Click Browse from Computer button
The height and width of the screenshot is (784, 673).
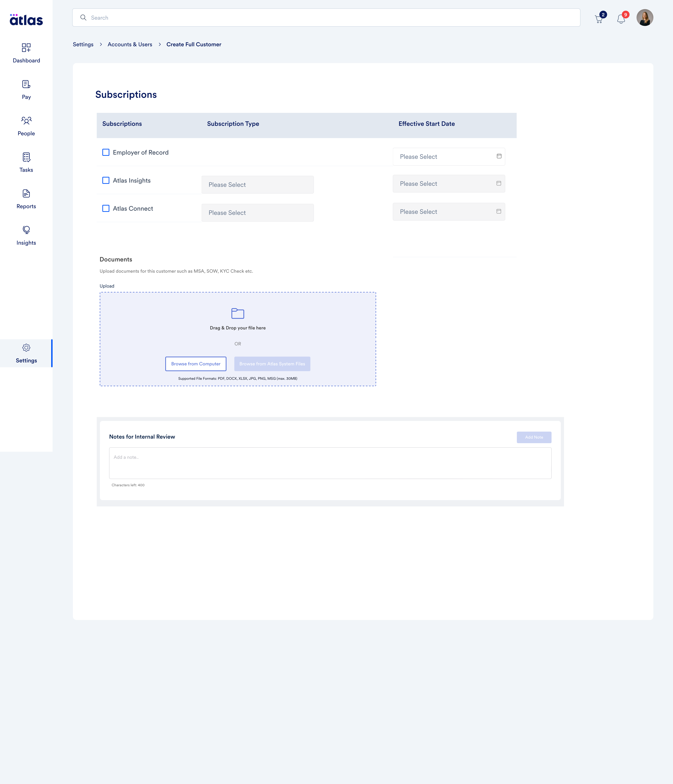(196, 364)
